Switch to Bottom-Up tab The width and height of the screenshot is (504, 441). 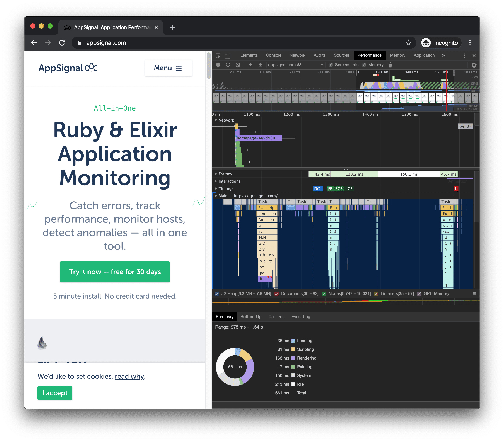pyautogui.click(x=251, y=316)
